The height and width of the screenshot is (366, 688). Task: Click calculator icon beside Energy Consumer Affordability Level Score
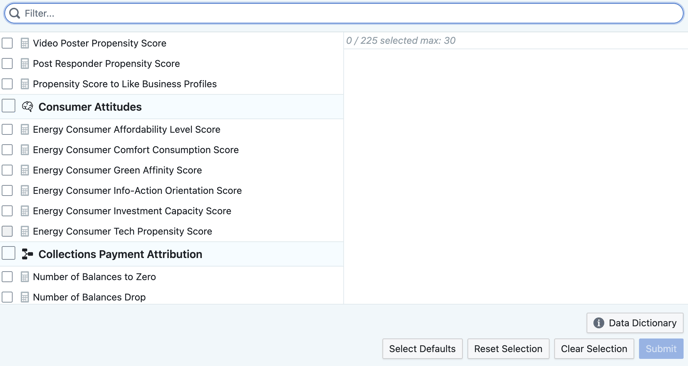coord(25,129)
